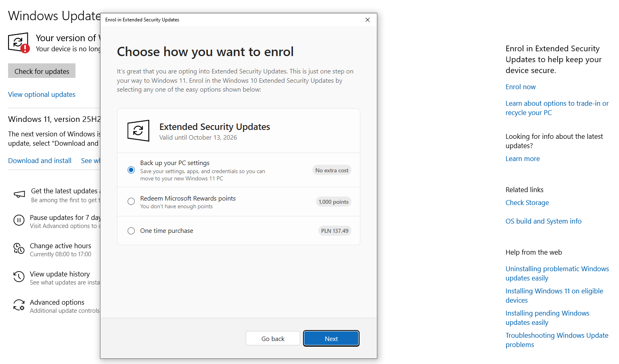
Task: Open the Download and install link
Action: click(x=40, y=160)
